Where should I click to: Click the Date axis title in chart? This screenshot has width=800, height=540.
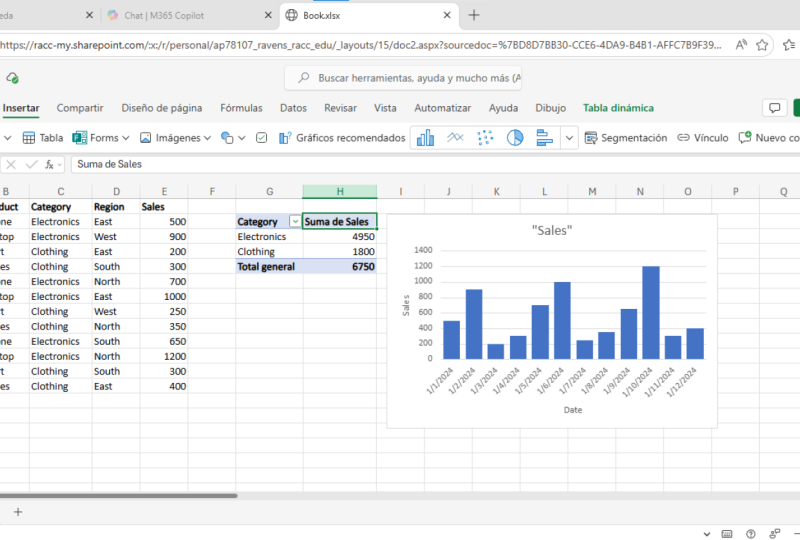click(573, 410)
